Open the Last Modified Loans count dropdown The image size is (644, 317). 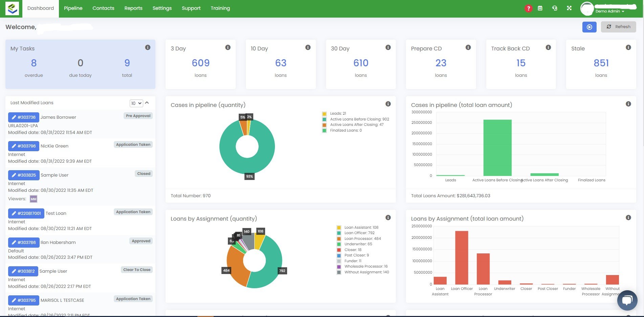point(136,103)
